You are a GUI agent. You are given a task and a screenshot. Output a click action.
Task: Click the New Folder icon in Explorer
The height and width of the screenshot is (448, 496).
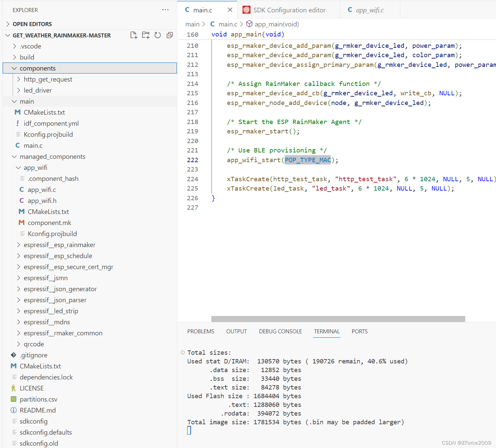click(x=145, y=35)
